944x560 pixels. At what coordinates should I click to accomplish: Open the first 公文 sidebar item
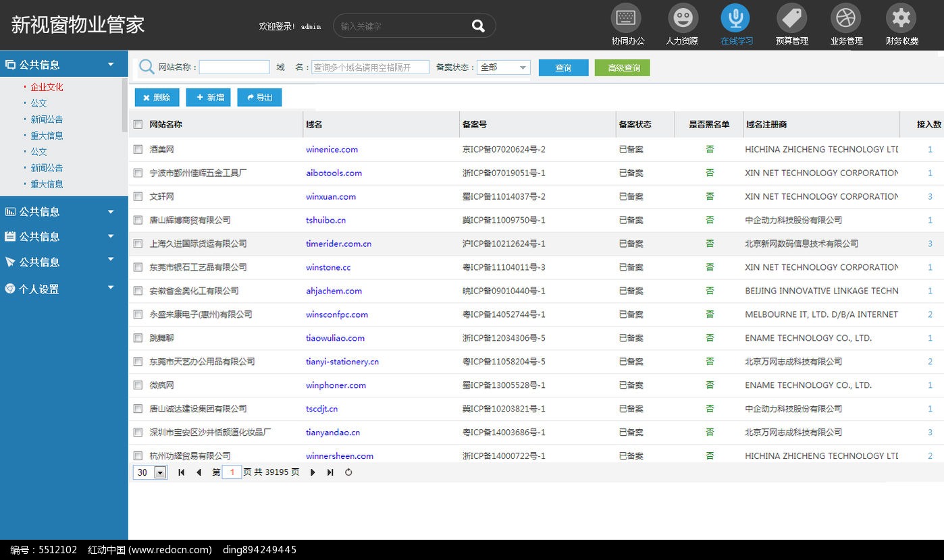point(38,103)
